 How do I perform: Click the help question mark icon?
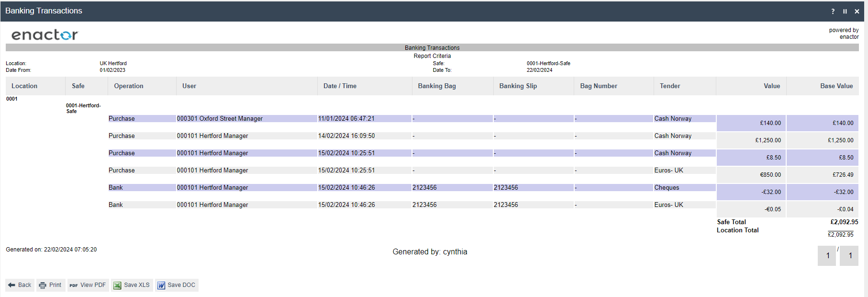tap(833, 11)
